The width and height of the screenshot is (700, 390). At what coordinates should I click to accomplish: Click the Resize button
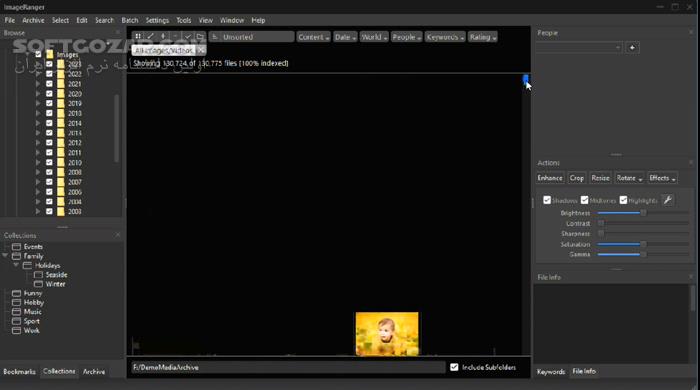pos(600,178)
